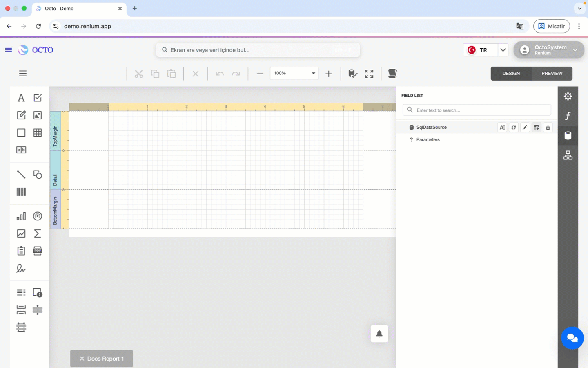Select the Picture Box tool
588x368 pixels.
tap(37, 115)
